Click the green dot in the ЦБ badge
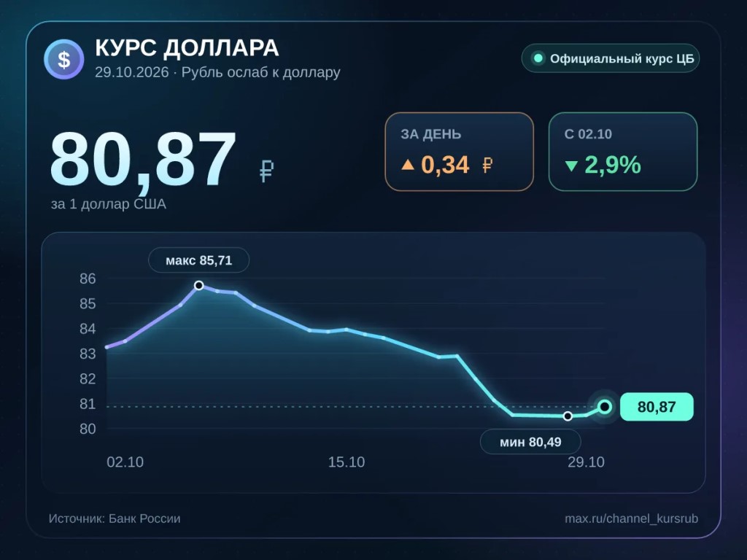This screenshot has width=747, height=560. pos(538,58)
